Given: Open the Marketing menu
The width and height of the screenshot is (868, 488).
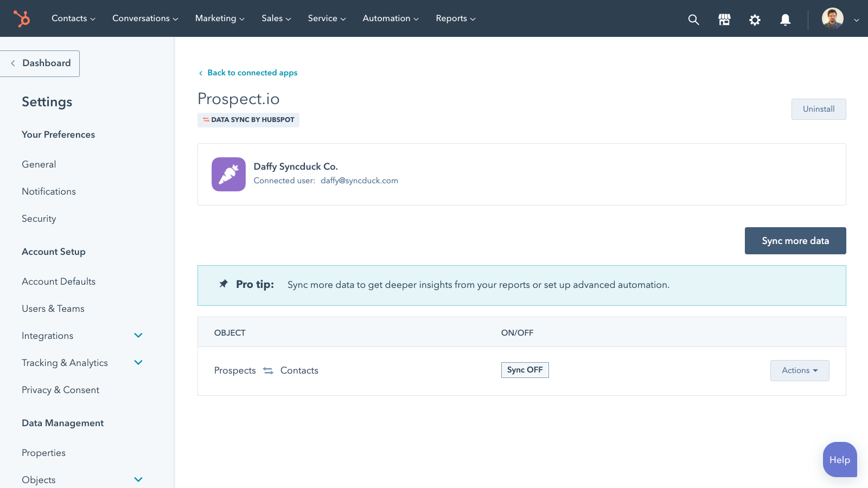Looking at the screenshot, I should coord(219,18).
